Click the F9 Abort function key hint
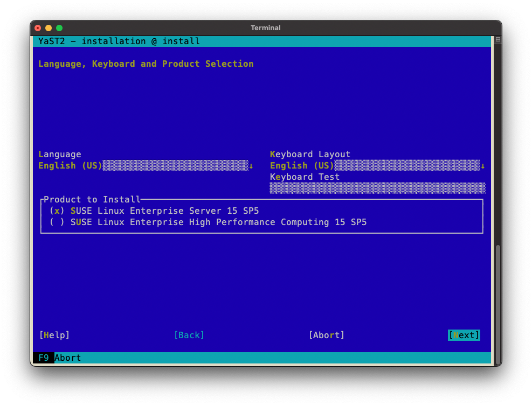 pos(59,358)
